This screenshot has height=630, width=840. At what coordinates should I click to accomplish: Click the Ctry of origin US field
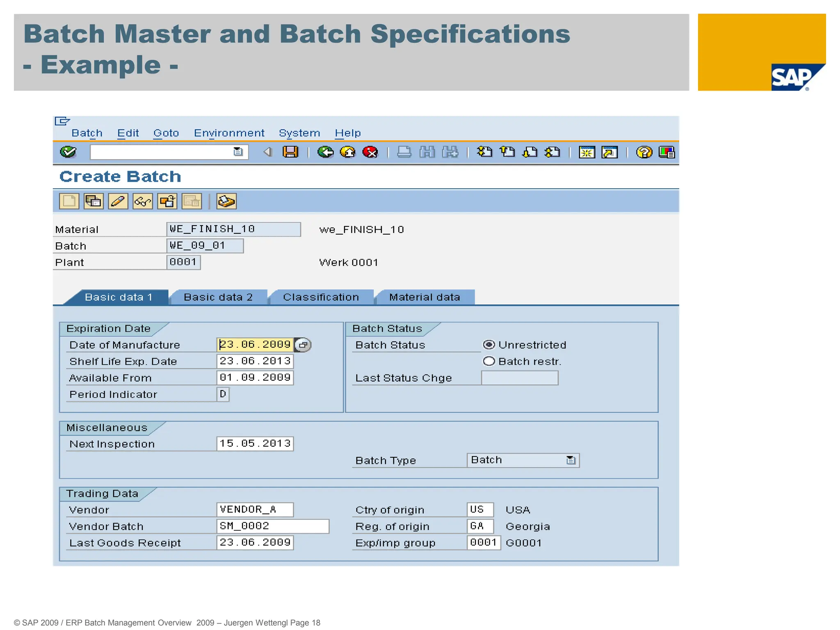pyautogui.click(x=480, y=510)
